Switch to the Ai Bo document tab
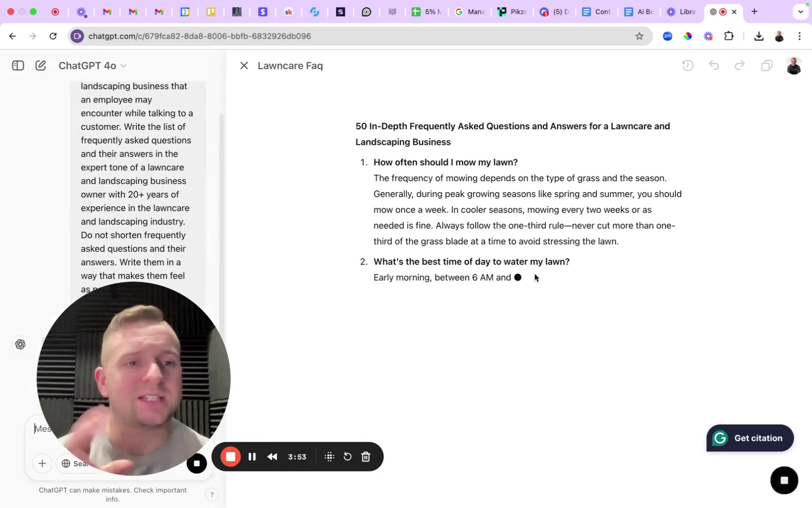812x508 pixels. (639, 12)
